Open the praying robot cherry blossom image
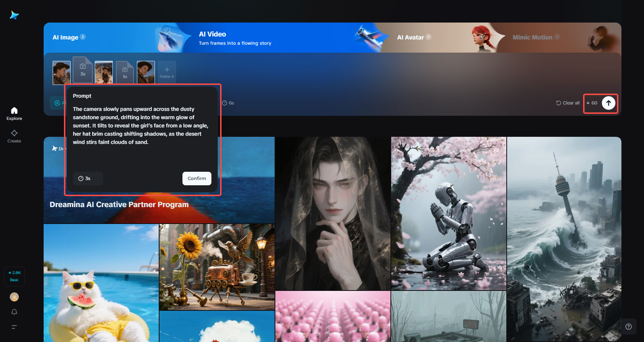The height and width of the screenshot is (342, 644). 449,213
